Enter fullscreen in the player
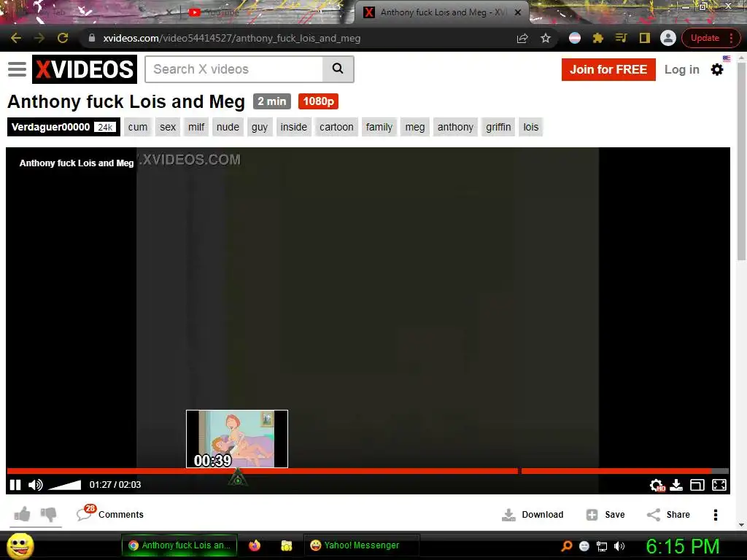The height and width of the screenshot is (560, 747). click(x=719, y=485)
